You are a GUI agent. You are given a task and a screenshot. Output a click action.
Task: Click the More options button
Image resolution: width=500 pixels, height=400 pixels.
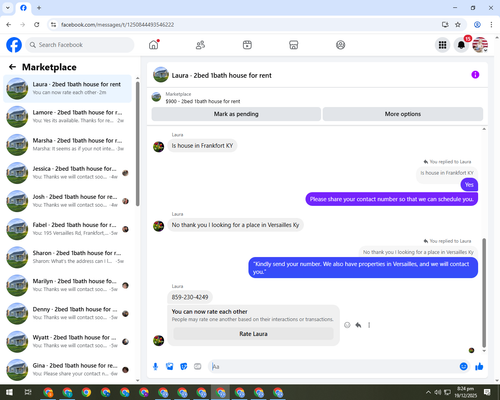pyautogui.click(x=403, y=114)
